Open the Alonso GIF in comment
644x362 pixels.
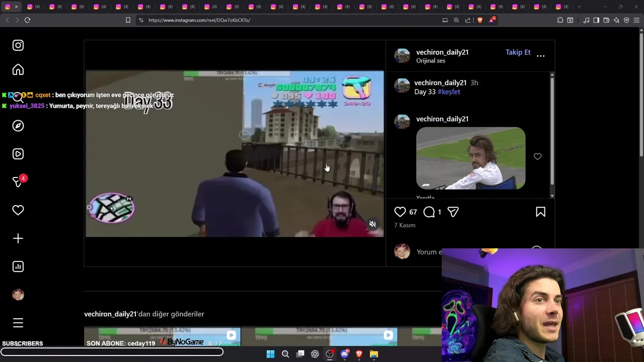click(x=470, y=158)
